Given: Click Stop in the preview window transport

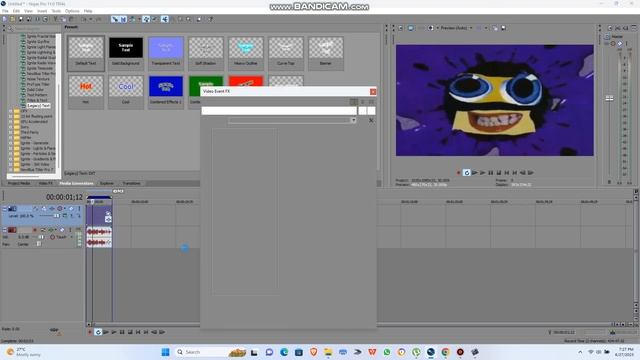Looking at the screenshot, I should click(x=498, y=173).
